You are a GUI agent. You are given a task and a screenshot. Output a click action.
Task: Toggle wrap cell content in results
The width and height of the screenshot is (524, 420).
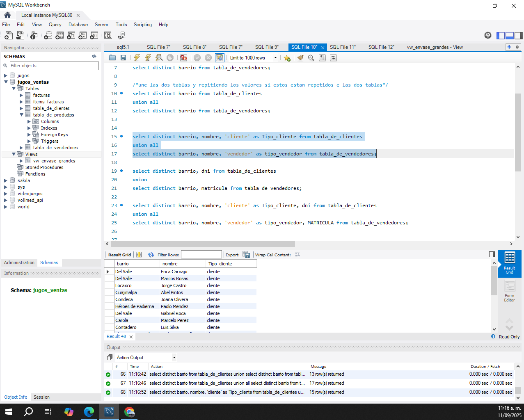[x=297, y=255]
